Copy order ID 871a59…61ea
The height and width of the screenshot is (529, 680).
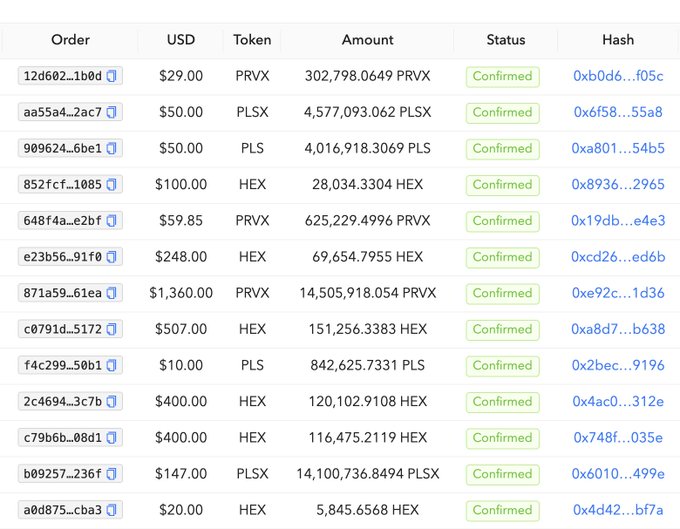point(111,293)
